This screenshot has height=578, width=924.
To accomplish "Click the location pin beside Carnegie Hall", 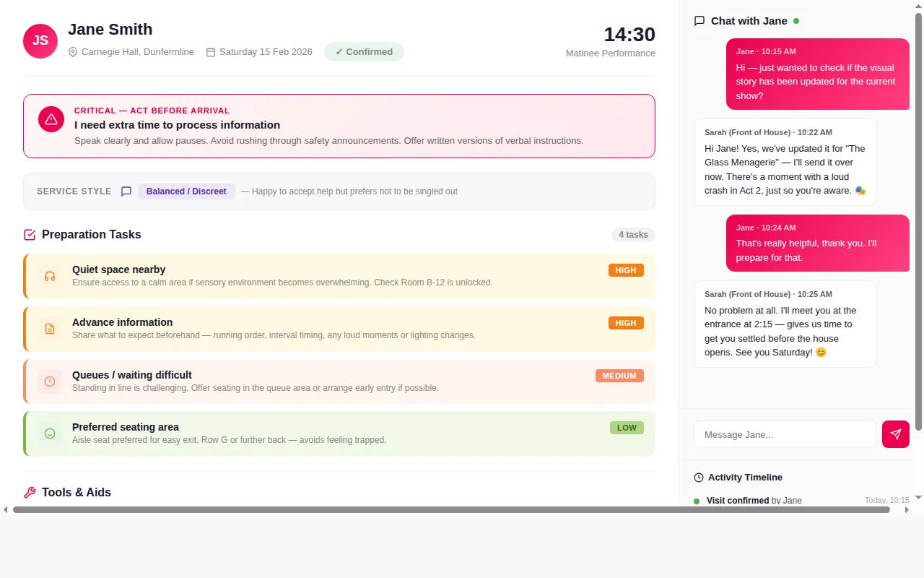I will point(73,51).
